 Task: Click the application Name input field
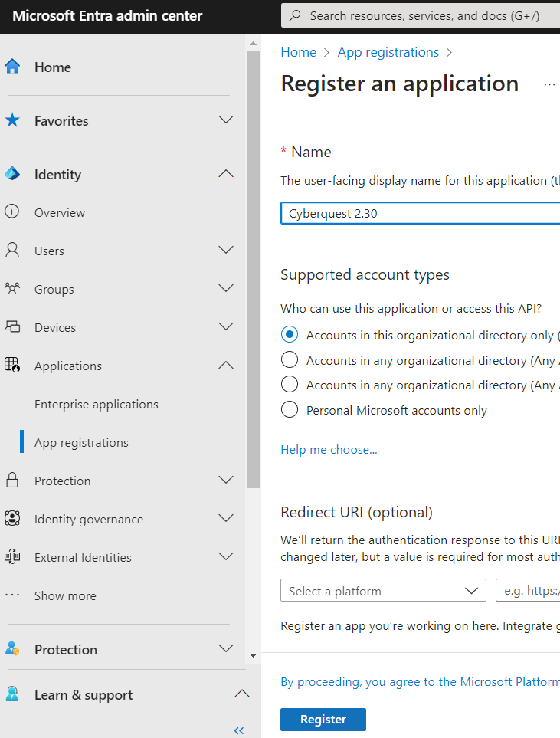[421, 213]
